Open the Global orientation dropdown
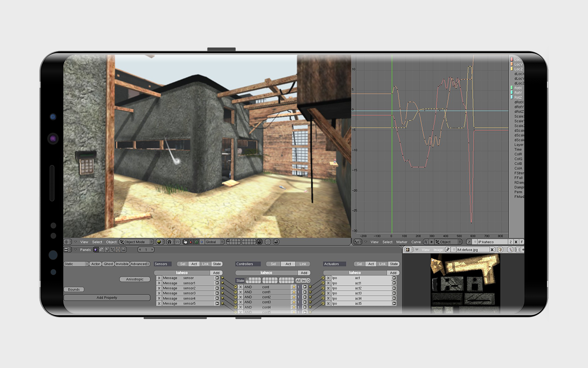Screen dimensions: 588x368 pos(215,242)
